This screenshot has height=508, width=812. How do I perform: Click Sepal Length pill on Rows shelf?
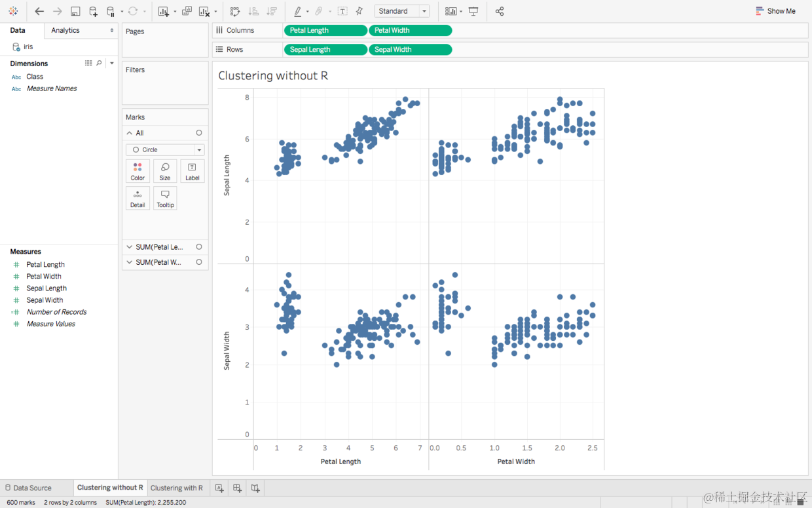325,50
